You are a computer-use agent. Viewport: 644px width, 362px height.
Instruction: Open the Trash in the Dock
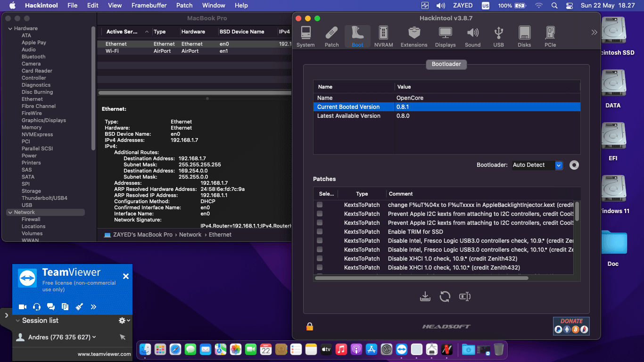[x=499, y=349]
